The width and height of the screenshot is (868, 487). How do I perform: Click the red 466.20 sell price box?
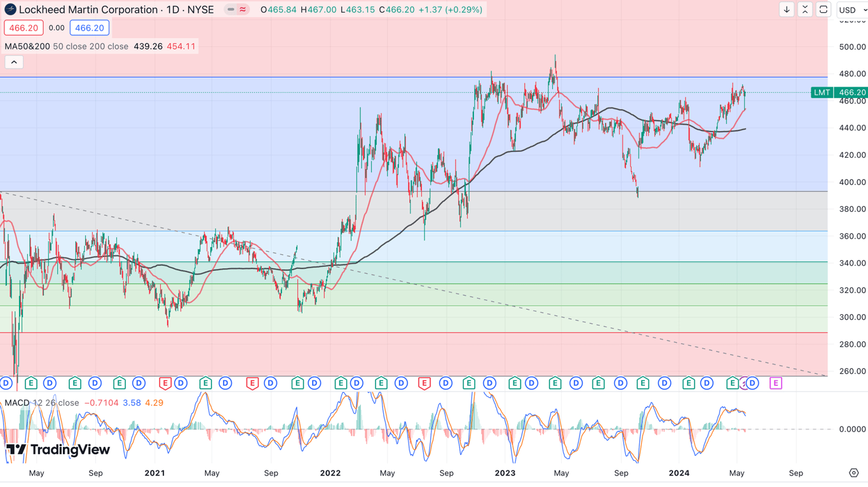click(x=24, y=28)
